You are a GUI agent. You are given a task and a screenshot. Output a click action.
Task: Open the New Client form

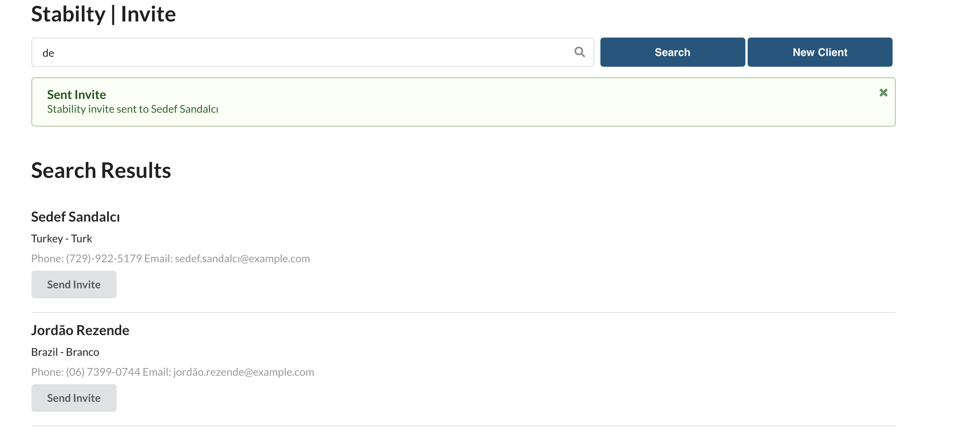tap(820, 52)
